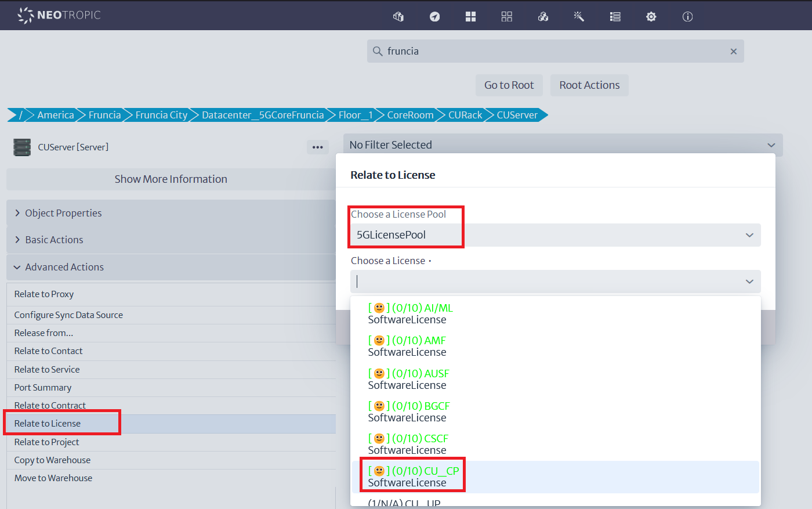Click the Datacenter_5GCoreFruncia breadcrumb
This screenshot has width=812, height=509.
coord(262,115)
